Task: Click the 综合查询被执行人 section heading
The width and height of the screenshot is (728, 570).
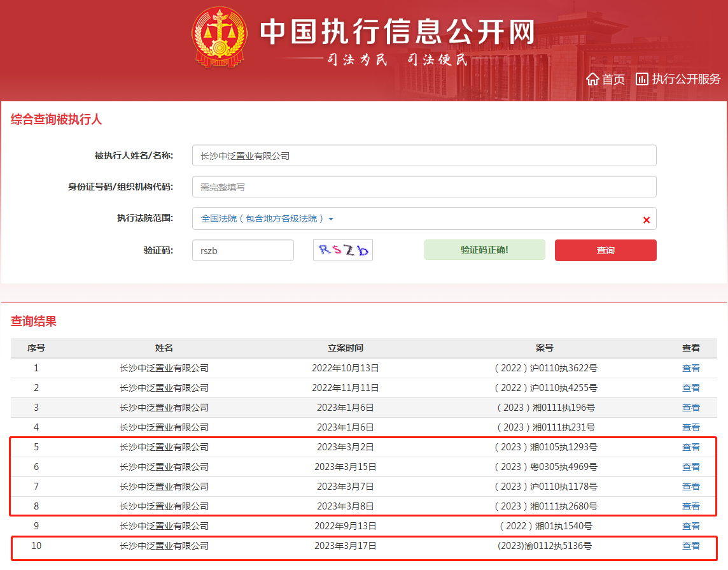Action: [56, 119]
